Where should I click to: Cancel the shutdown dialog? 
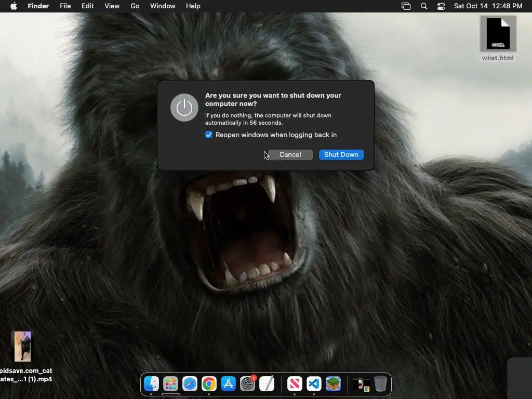[290, 155]
